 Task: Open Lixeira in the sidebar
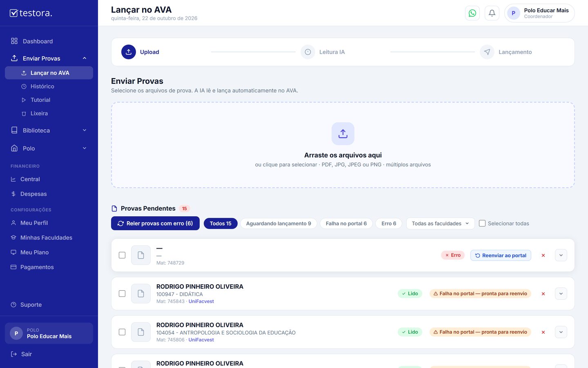click(49, 113)
